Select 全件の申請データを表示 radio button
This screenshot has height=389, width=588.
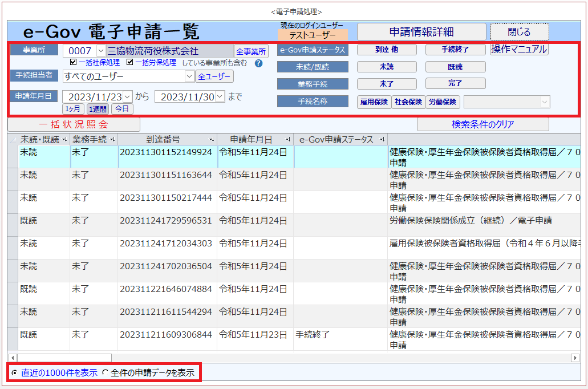tap(105, 372)
